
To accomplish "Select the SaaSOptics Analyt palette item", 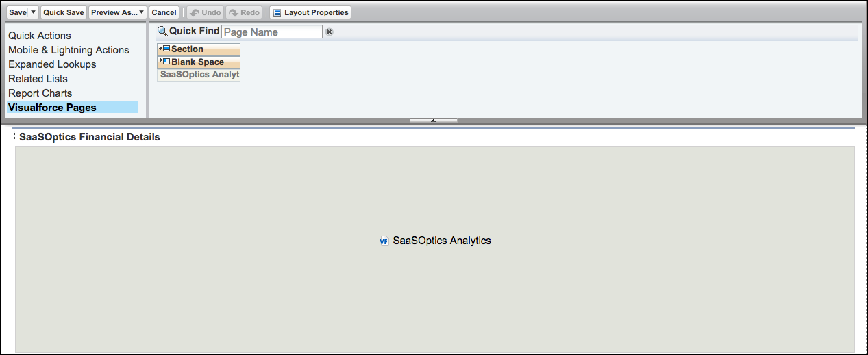I will pyautogui.click(x=199, y=75).
